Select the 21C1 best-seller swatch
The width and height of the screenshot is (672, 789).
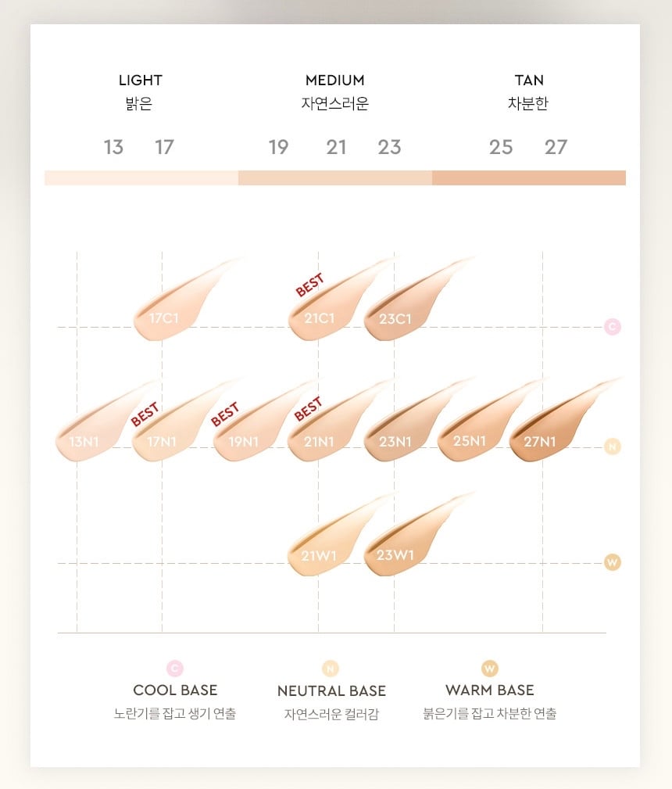pos(320,317)
